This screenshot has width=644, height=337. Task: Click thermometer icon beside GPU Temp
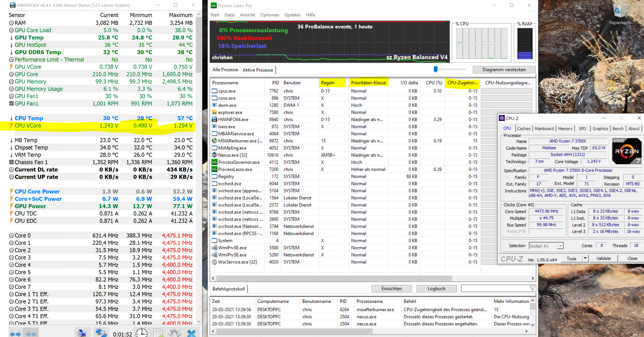tap(11, 37)
